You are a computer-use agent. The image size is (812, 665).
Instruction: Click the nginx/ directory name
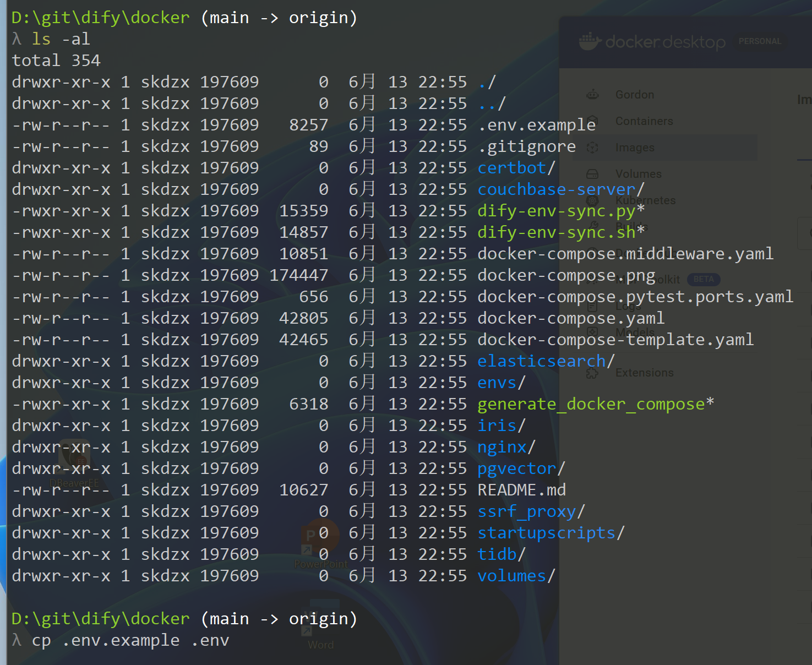(506, 447)
